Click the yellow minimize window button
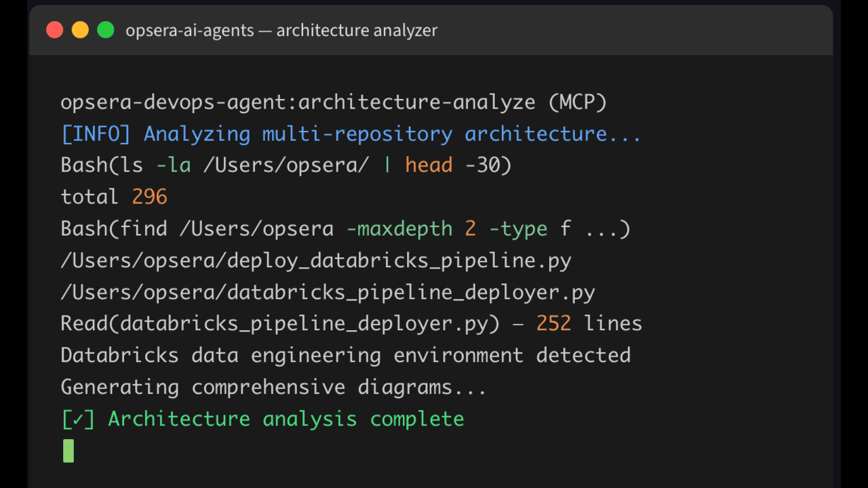This screenshot has width=868, height=488. coord(80,30)
